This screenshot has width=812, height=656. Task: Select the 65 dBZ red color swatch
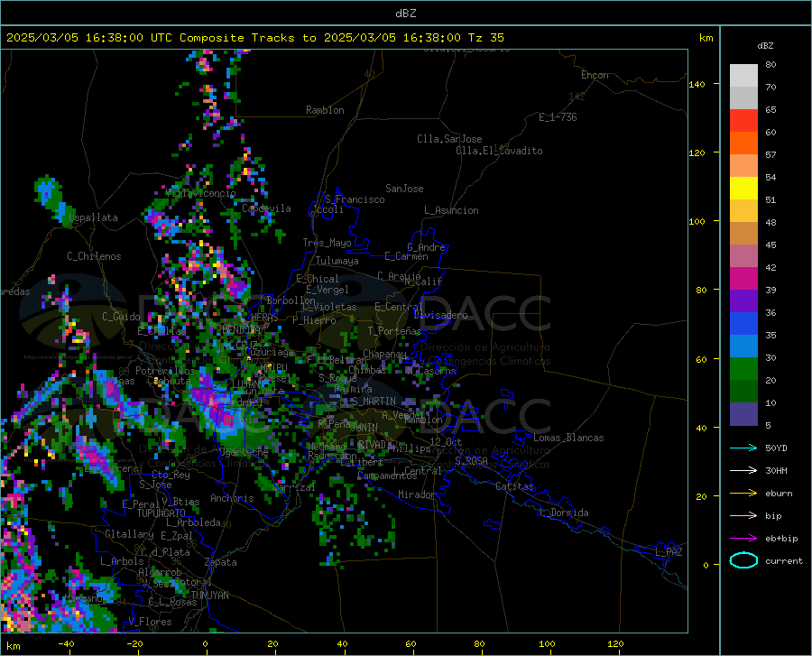click(743, 121)
